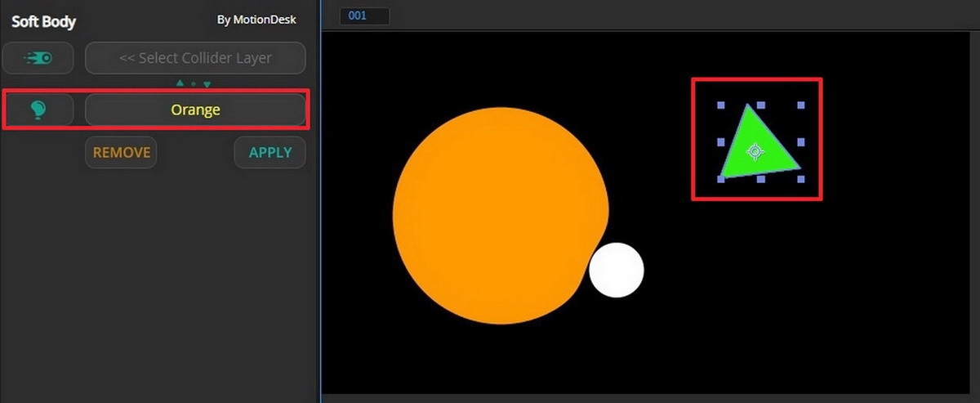Click the Select Collider Layer field
Viewport: 980px width, 403px height.
tap(195, 58)
